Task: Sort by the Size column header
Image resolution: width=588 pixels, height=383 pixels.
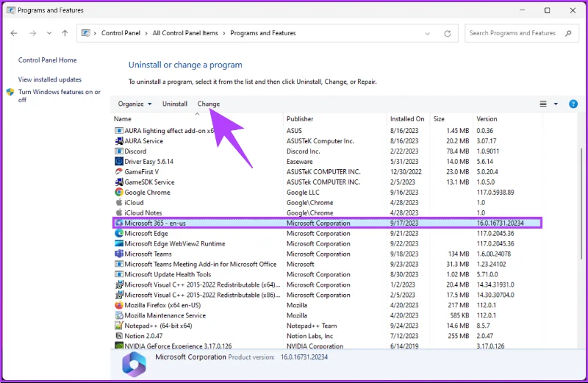Action: [439, 119]
